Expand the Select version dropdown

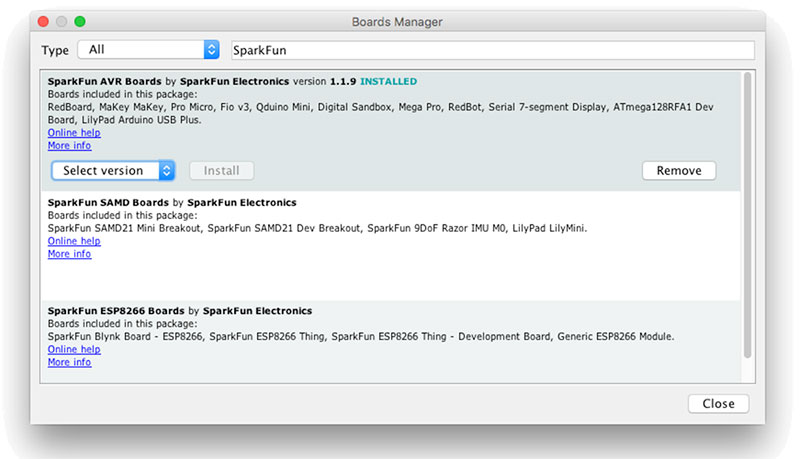pyautogui.click(x=113, y=171)
